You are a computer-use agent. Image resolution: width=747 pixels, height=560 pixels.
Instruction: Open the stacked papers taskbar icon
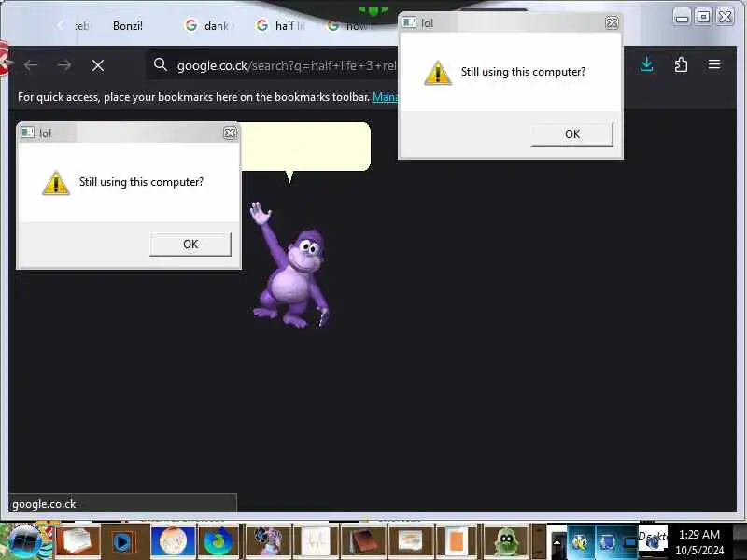(77, 542)
